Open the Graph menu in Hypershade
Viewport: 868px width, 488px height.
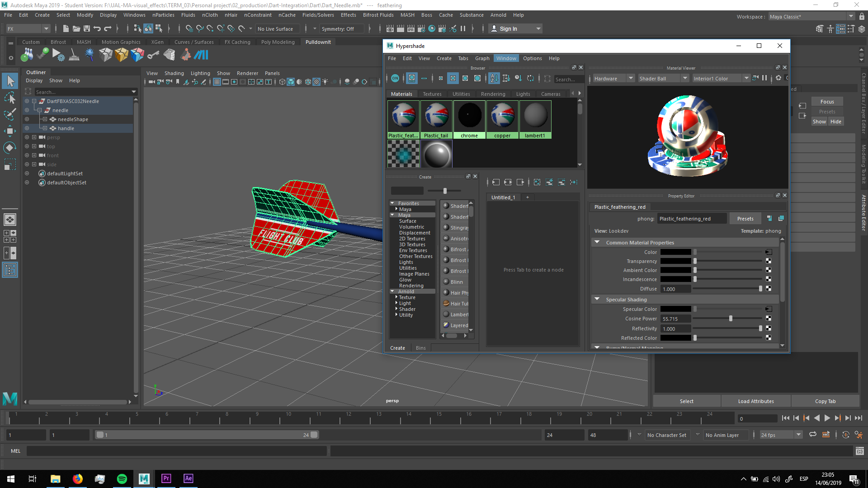click(482, 58)
